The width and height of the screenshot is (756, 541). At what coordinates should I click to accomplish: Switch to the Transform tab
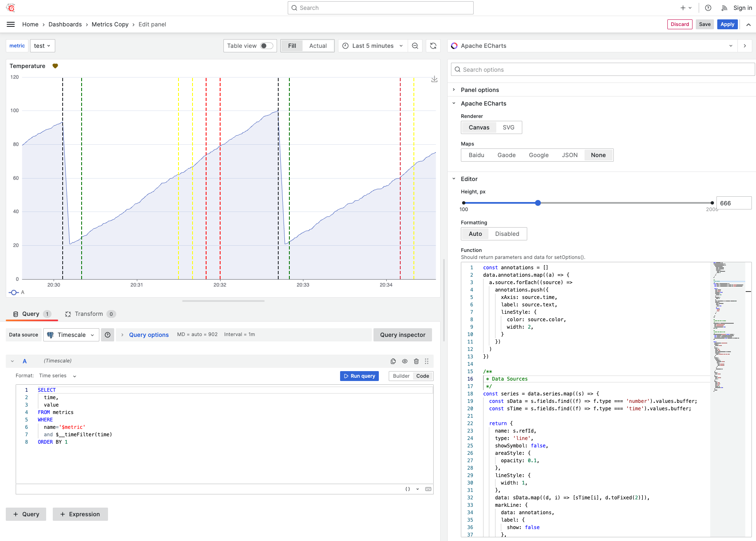(90, 314)
